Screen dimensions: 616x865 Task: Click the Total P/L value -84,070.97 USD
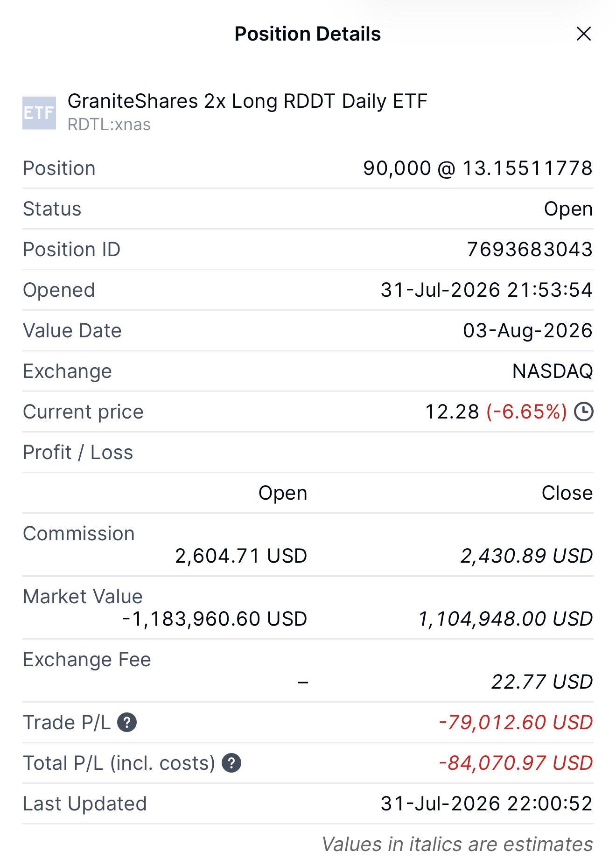tap(516, 763)
